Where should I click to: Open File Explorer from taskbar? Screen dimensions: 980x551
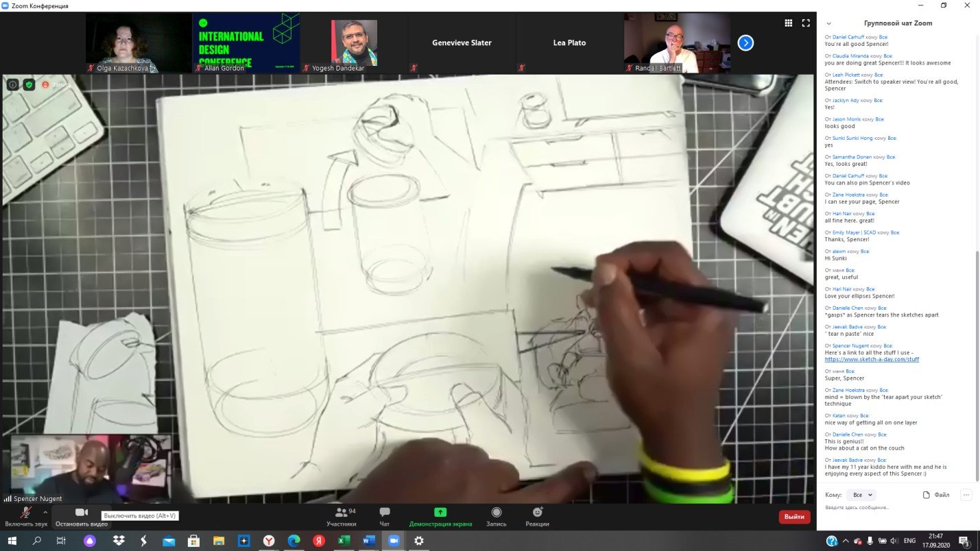coord(218,541)
